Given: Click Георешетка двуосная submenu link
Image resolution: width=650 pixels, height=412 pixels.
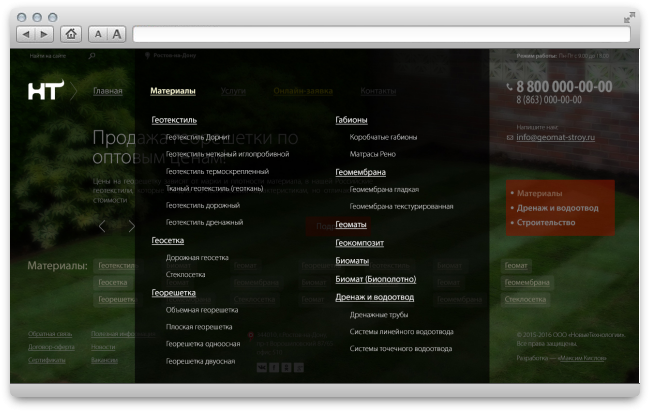Looking at the screenshot, I should (x=201, y=360).
